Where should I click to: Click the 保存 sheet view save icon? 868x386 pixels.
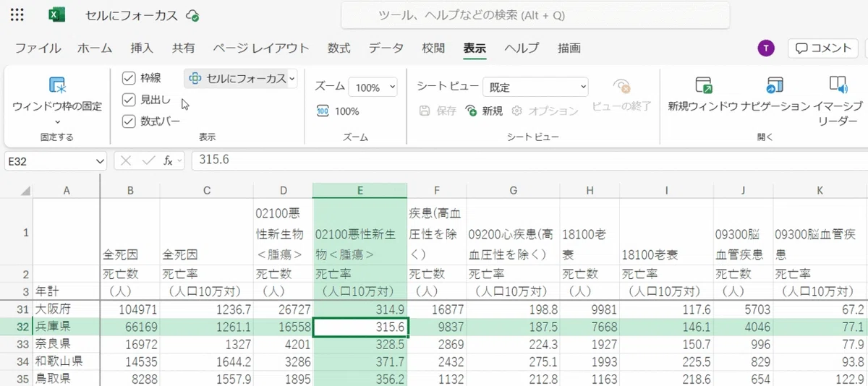point(425,111)
